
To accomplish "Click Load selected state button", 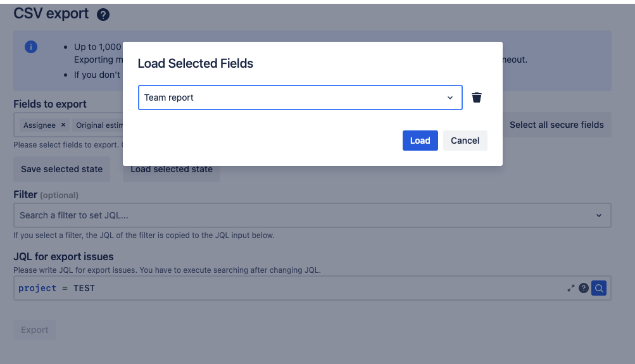I will pyautogui.click(x=172, y=170).
